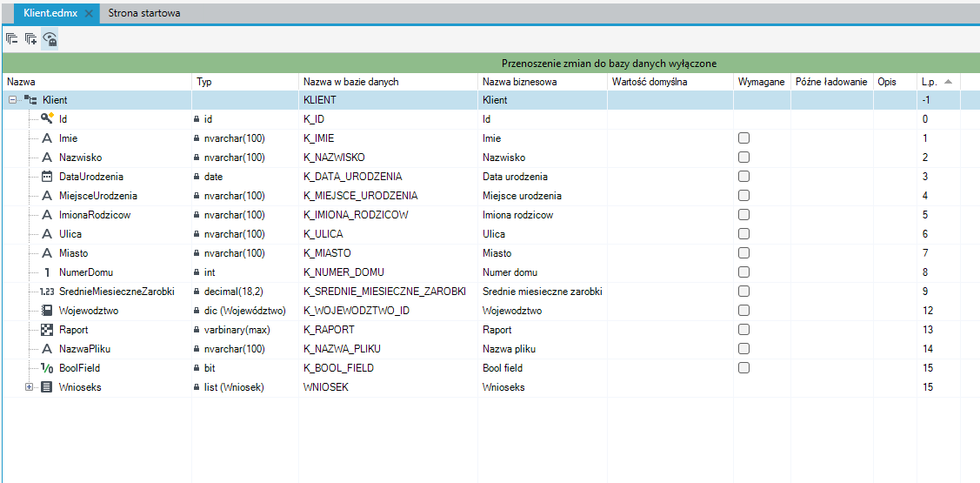Click the expand all nodes toolbar icon
The image size is (980, 483).
click(x=30, y=39)
